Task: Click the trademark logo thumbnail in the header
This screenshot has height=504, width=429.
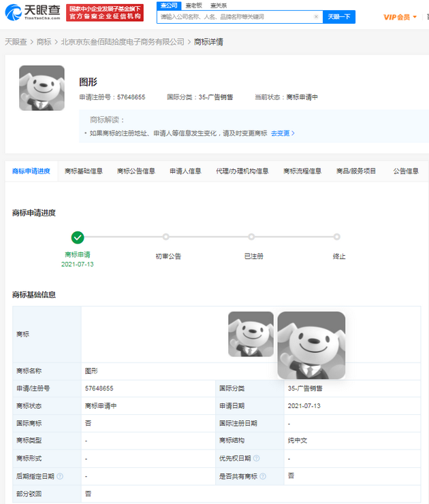Action: click(x=42, y=88)
